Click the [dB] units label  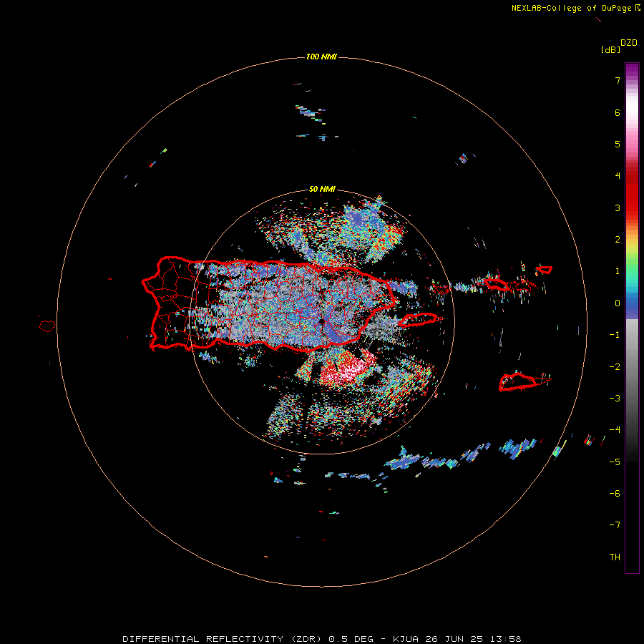click(x=610, y=49)
